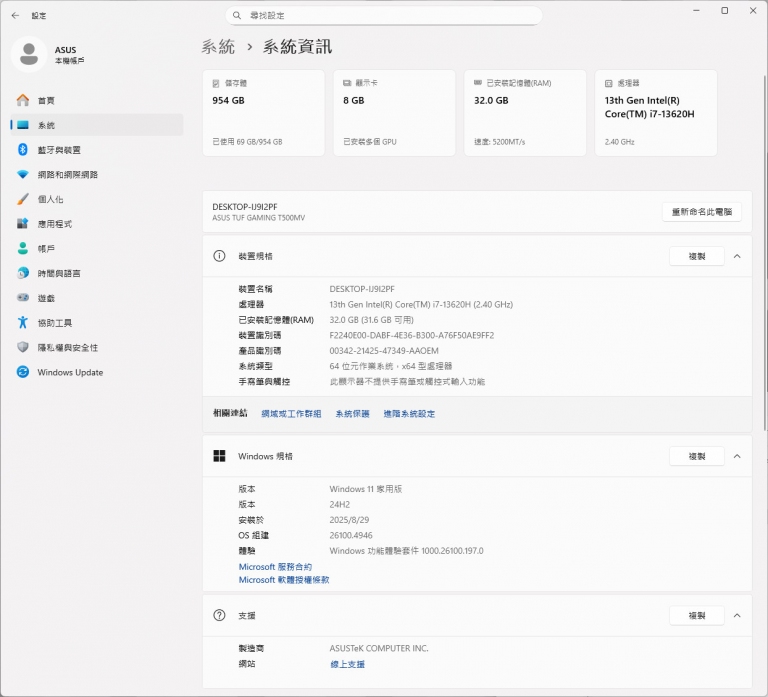
Task: Go to 個人化 settings
Action: 97,199
